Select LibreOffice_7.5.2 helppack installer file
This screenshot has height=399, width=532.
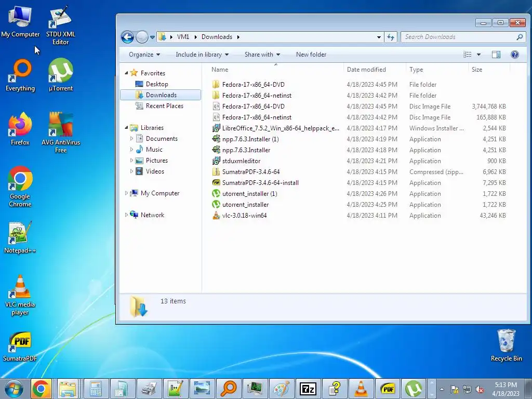coord(359,128)
